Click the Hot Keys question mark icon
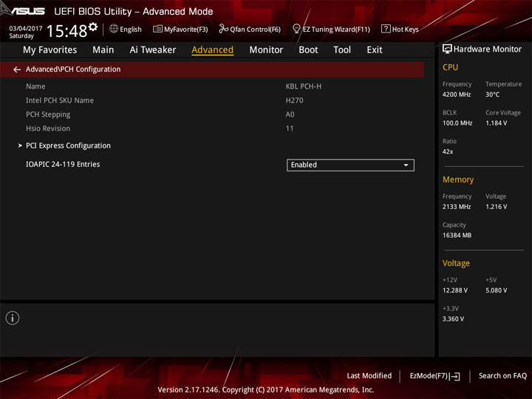The width and height of the screenshot is (532, 399). coord(386,29)
